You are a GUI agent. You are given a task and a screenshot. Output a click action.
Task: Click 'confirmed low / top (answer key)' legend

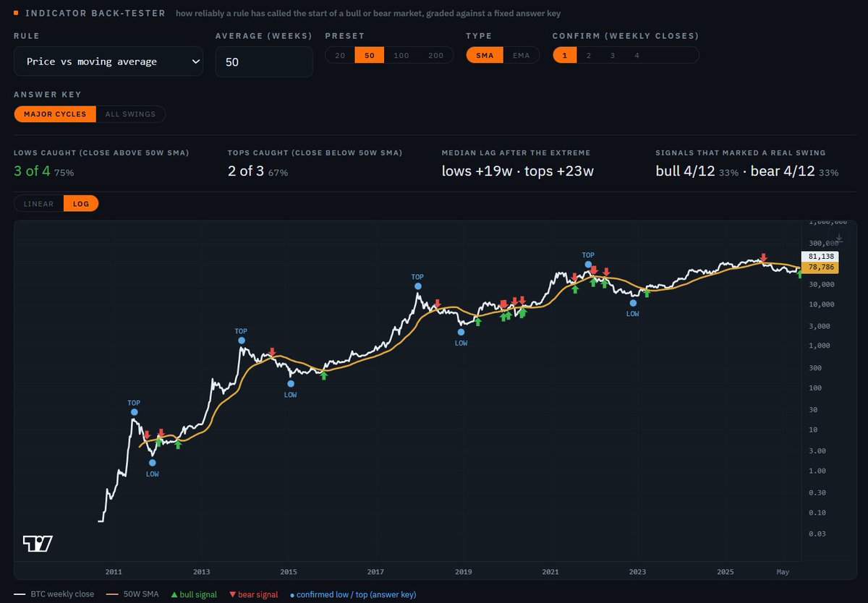click(x=352, y=594)
